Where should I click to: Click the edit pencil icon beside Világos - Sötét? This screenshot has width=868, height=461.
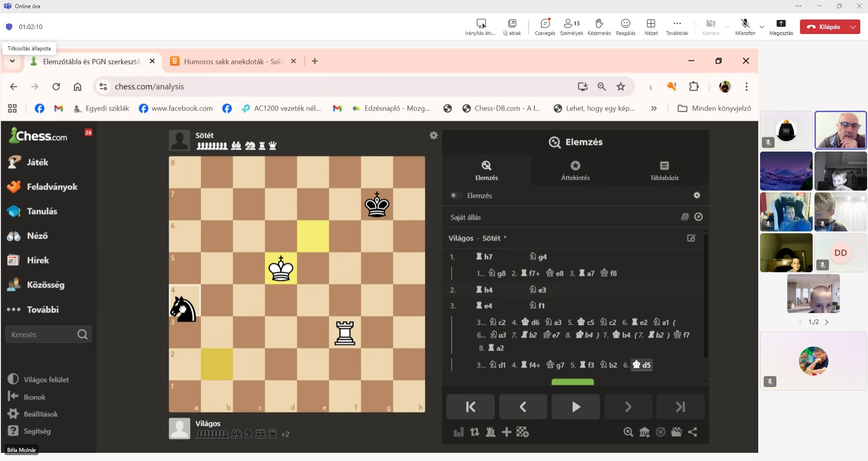coord(691,238)
